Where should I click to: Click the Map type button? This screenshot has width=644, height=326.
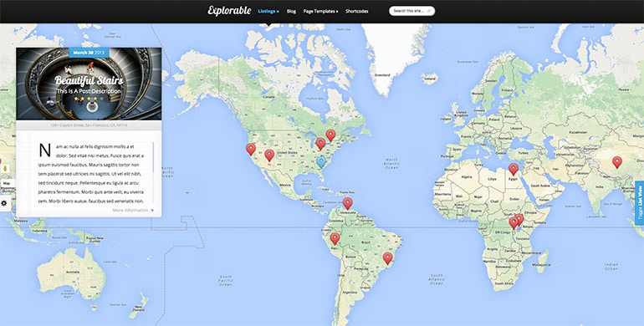click(x=7, y=183)
